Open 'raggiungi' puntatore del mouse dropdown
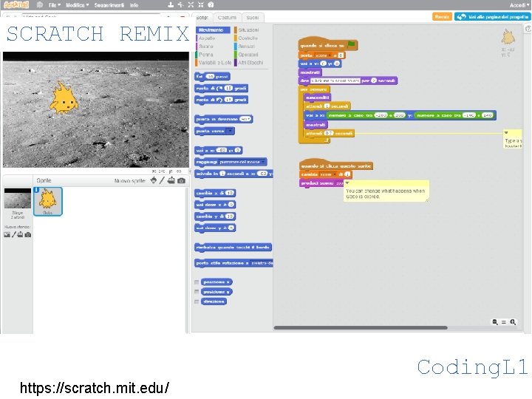Screen dimensions: 532x399 point(242,162)
